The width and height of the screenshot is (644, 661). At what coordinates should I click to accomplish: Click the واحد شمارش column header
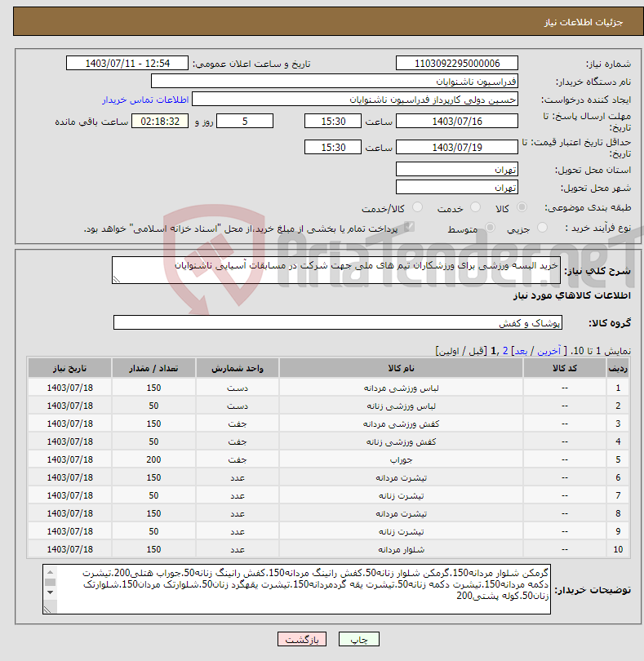(237, 368)
